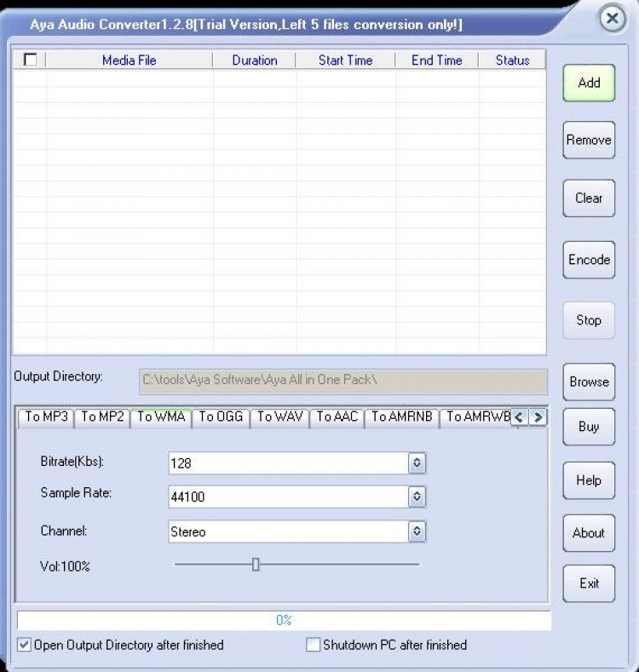Toggle the select-all checkbox in list header
639x672 pixels.
[x=31, y=60]
